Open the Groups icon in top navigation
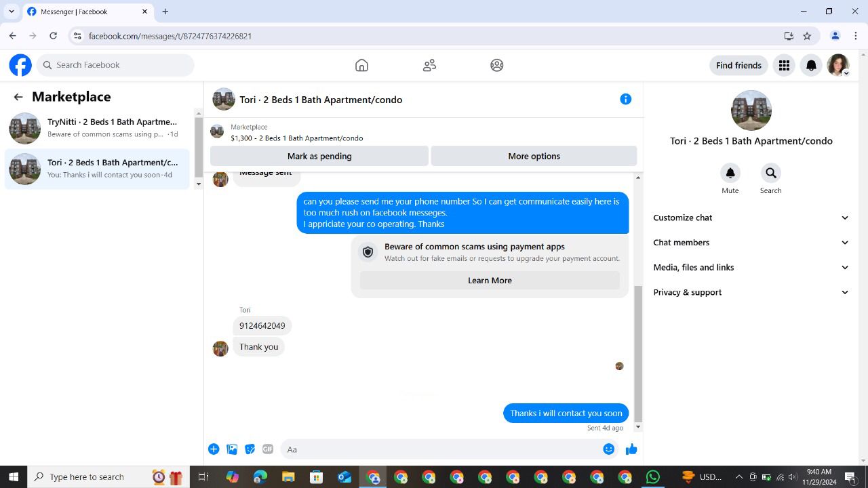 click(497, 65)
